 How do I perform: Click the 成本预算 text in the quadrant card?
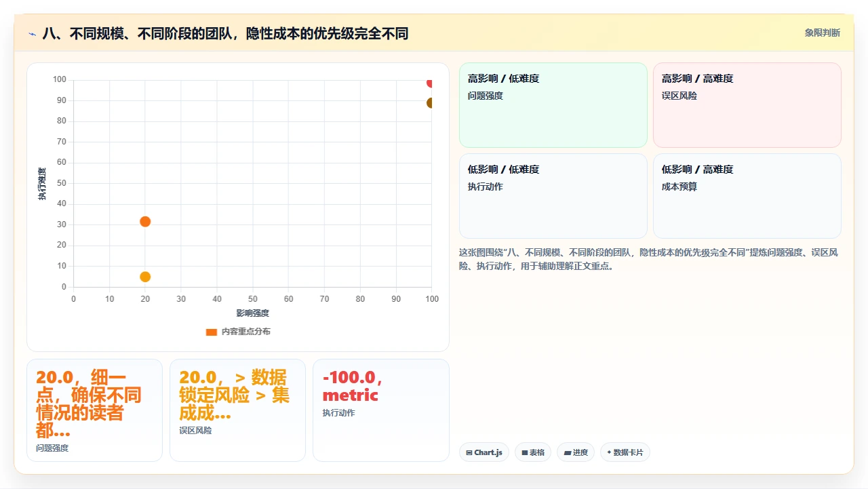[679, 187]
